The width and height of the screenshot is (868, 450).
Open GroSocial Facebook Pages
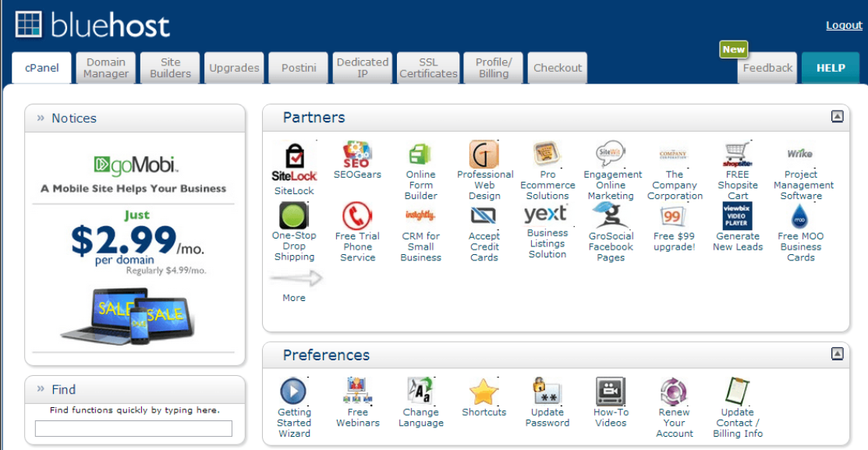[x=611, y=214]
